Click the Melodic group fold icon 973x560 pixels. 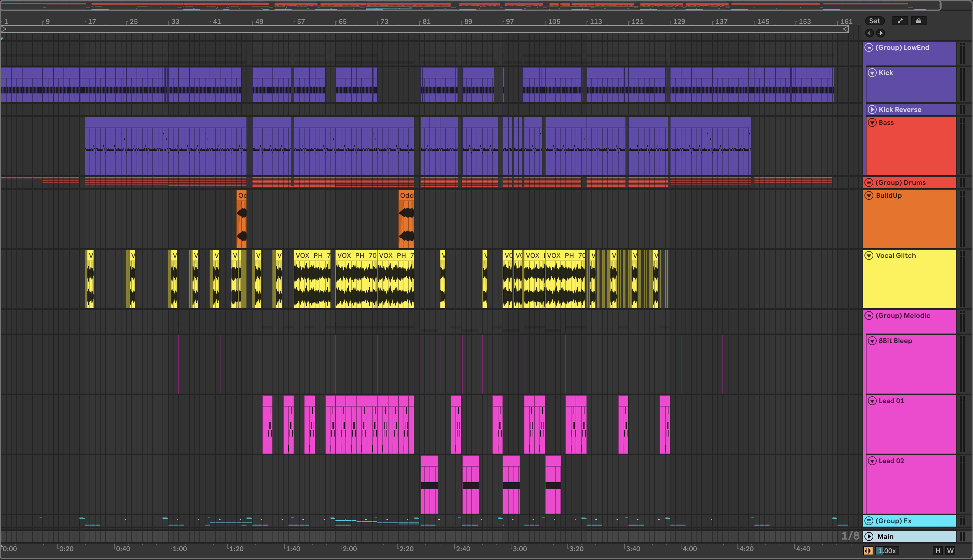869,316
